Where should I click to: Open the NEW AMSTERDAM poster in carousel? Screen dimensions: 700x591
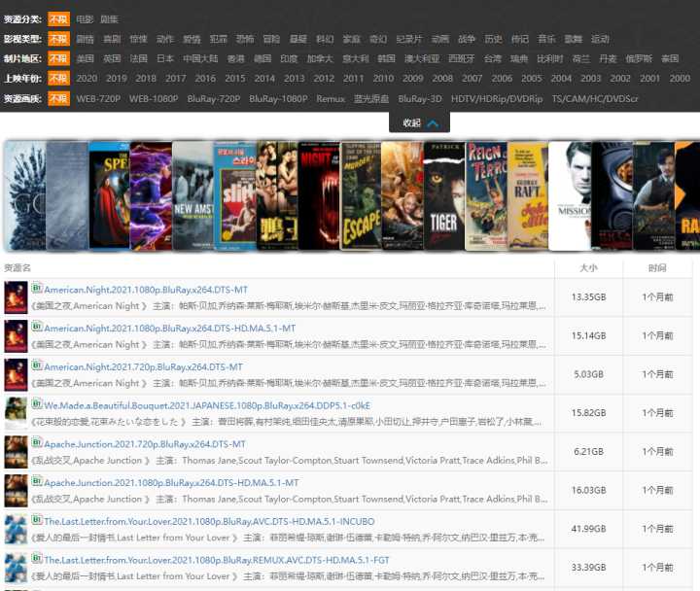(192, 195)
